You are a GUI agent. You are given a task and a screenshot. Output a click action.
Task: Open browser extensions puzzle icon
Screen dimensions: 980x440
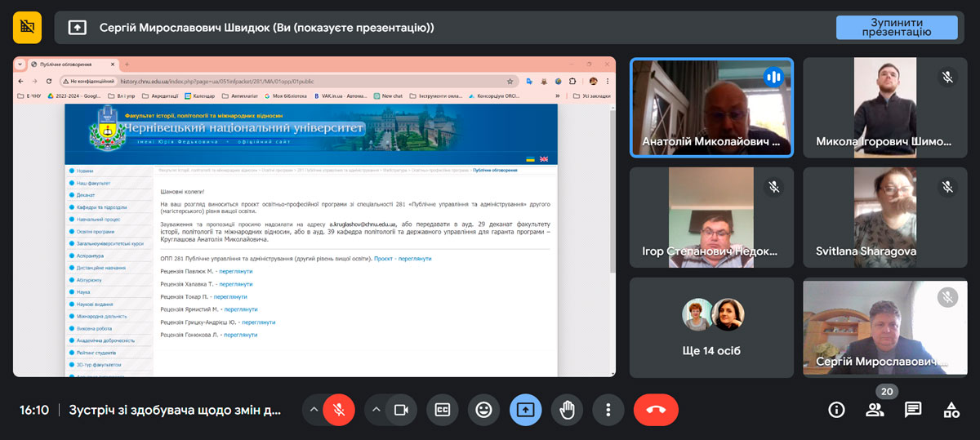coord(572,82)
